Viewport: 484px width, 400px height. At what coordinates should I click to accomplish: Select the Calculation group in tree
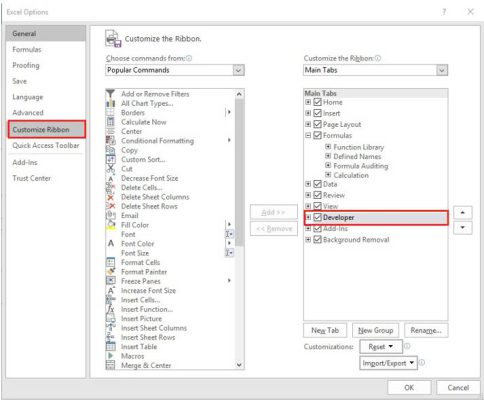351,175
